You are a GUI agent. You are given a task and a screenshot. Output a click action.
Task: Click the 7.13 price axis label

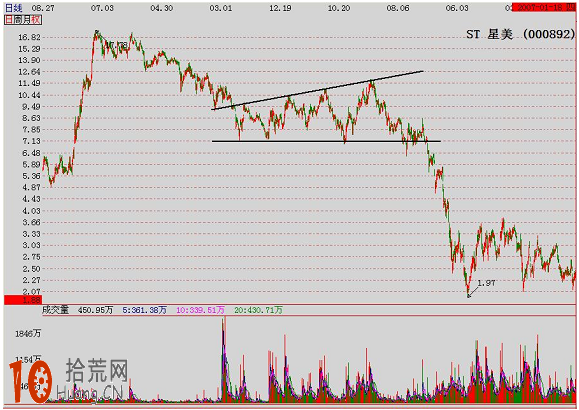click(31, 141)
